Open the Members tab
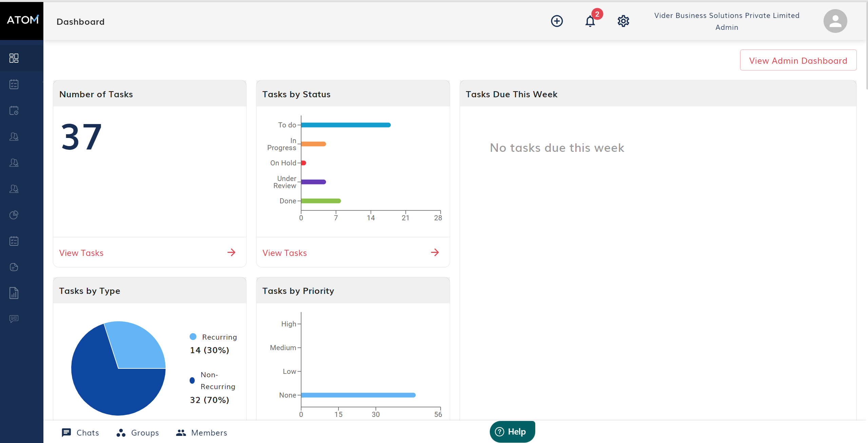The height and width of the screenshot is (443, 868). point(202,432)
